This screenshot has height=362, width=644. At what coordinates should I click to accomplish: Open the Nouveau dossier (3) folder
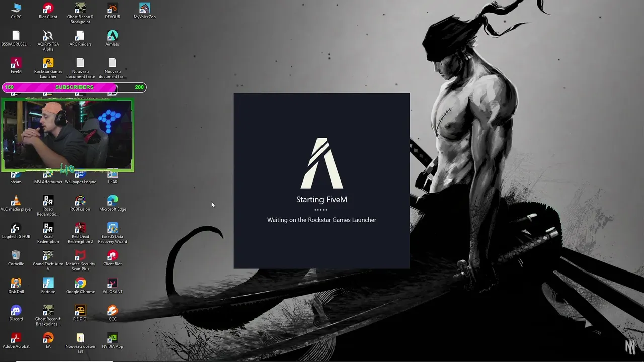pyautogui.click(x=80, y=343)
